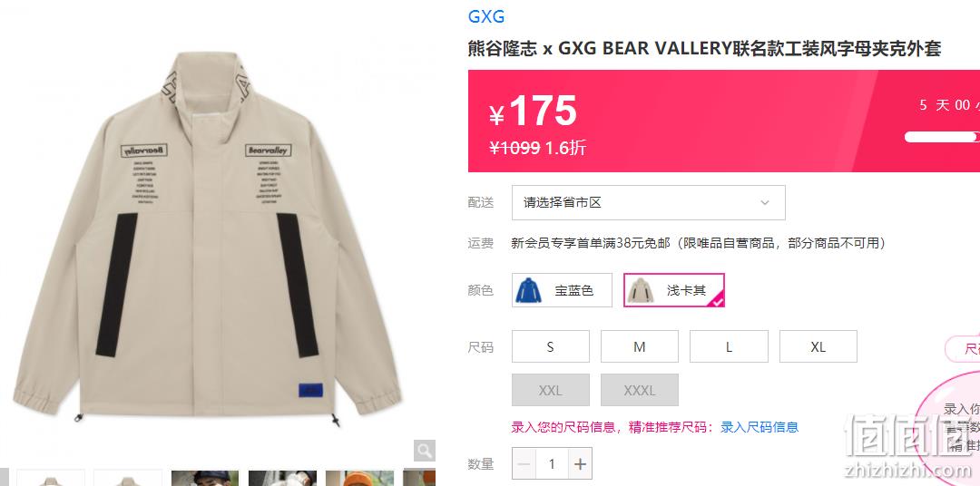Select the third thumbnail with model photo
The width and height of the screenshot is (980, 486).
pyautogui.click(x=205, y=479)
